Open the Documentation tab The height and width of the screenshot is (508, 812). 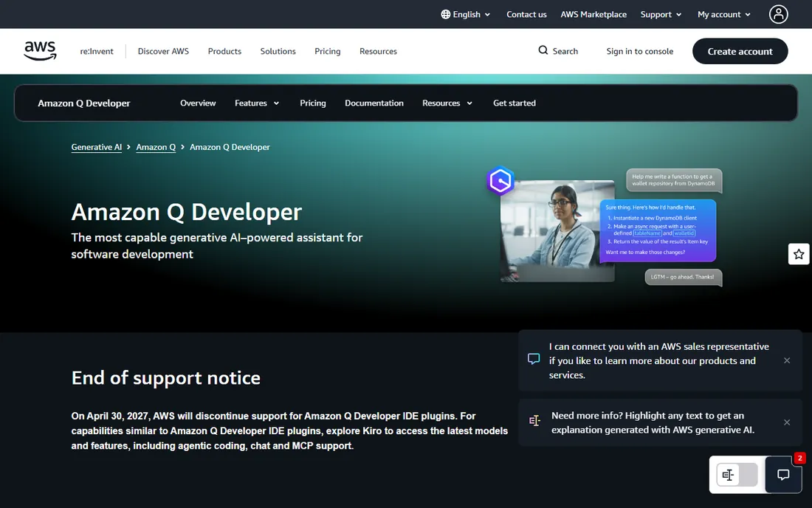(x=374, y=103)
